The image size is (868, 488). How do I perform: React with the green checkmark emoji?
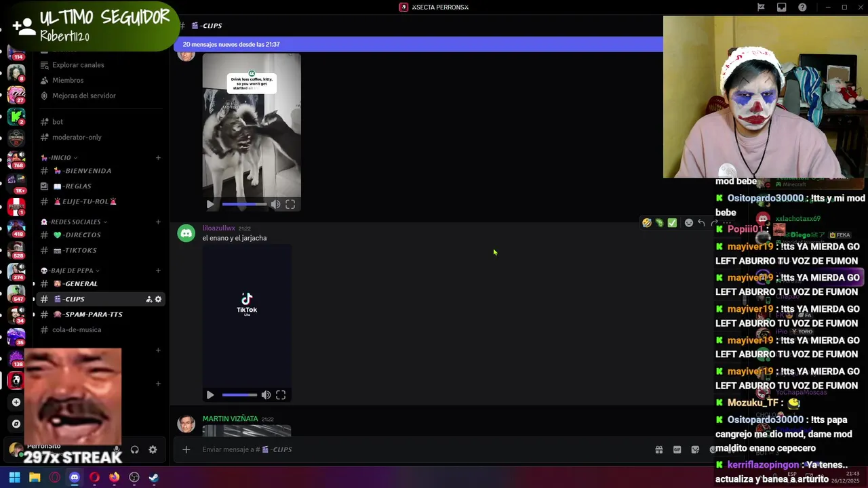(672, 222)
